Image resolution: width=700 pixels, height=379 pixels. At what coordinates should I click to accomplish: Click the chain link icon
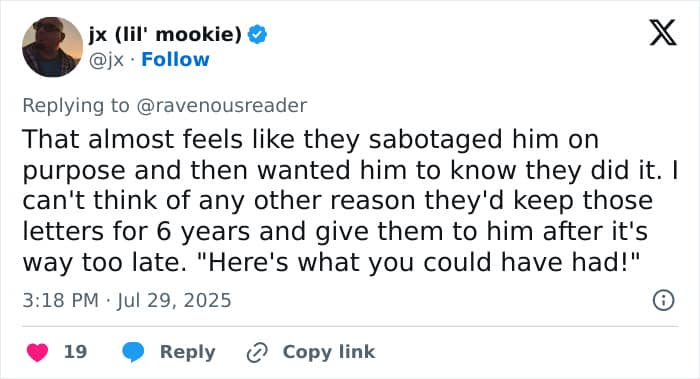257,352
